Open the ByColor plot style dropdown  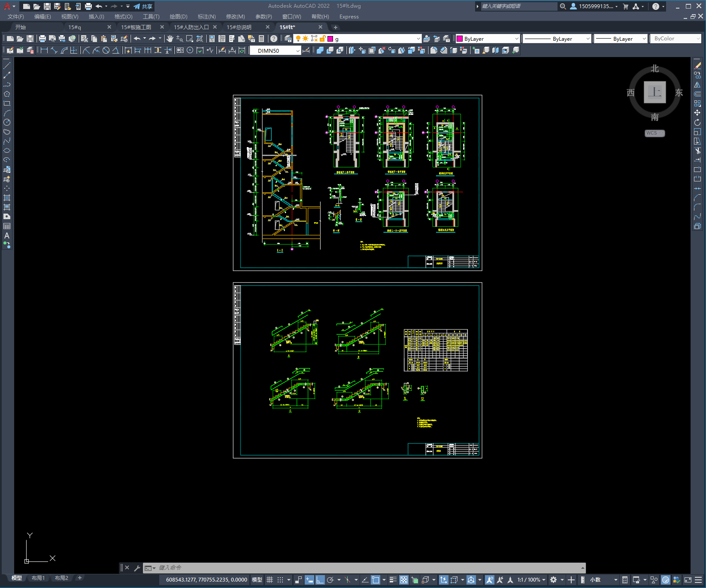coord(676,39)
